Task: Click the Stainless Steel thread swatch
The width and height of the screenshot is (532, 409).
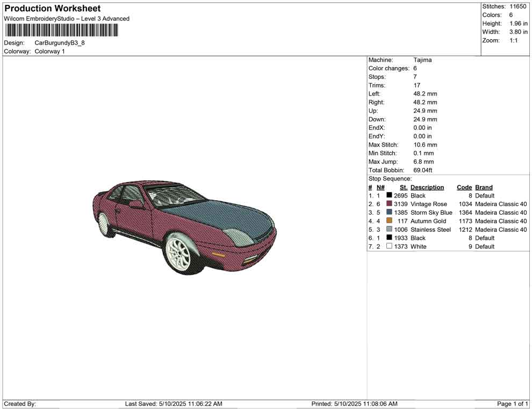Action: tap(389, 230)
